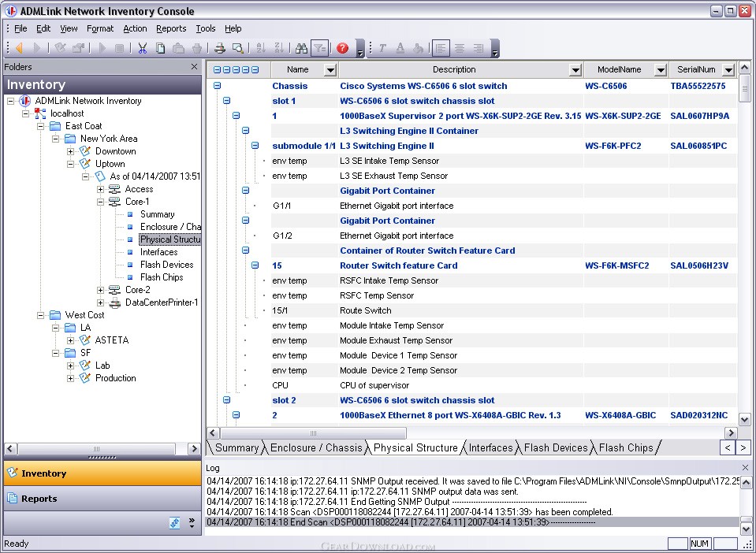
Task: Click the gray play triangle icon
Action: pos(102,48)
